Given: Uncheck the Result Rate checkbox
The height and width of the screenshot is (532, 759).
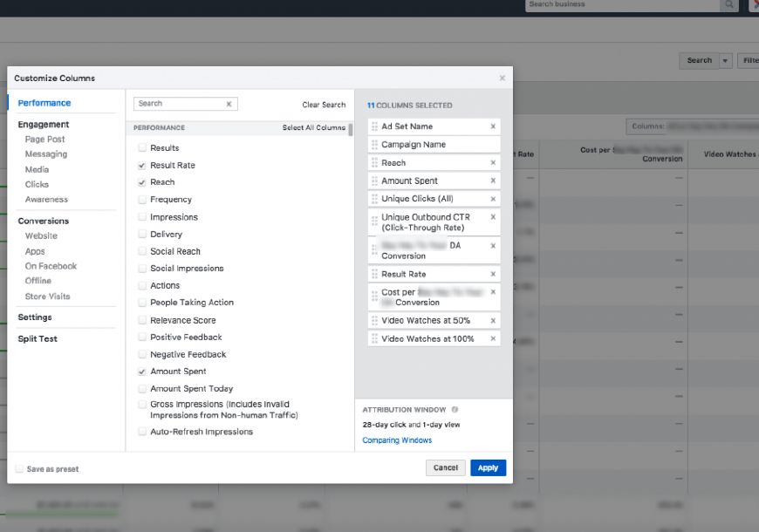Looking at the screenshot, I should coord(142,166).
